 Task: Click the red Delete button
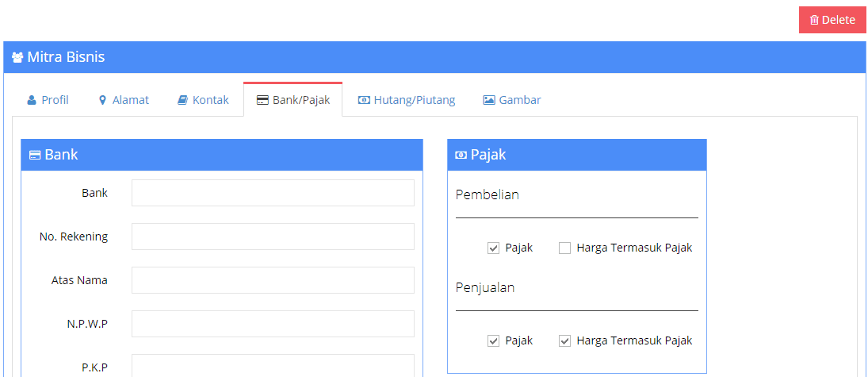[832, 20]
